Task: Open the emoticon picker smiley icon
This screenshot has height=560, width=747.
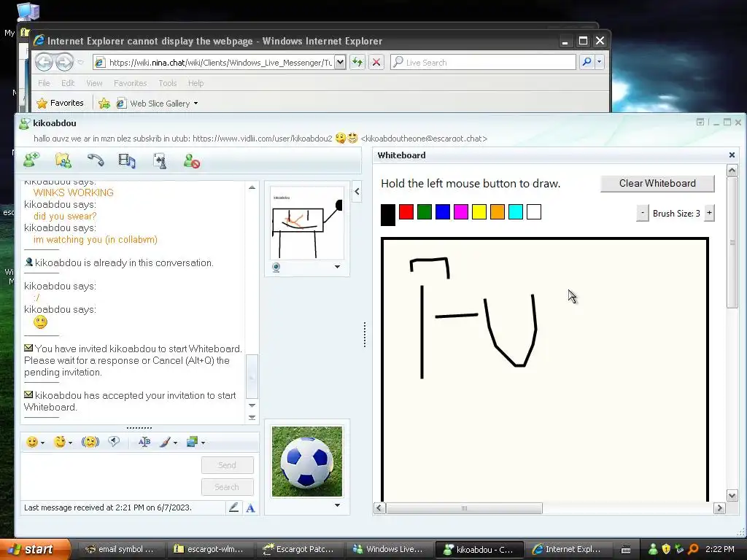Action: pos(32,443)
